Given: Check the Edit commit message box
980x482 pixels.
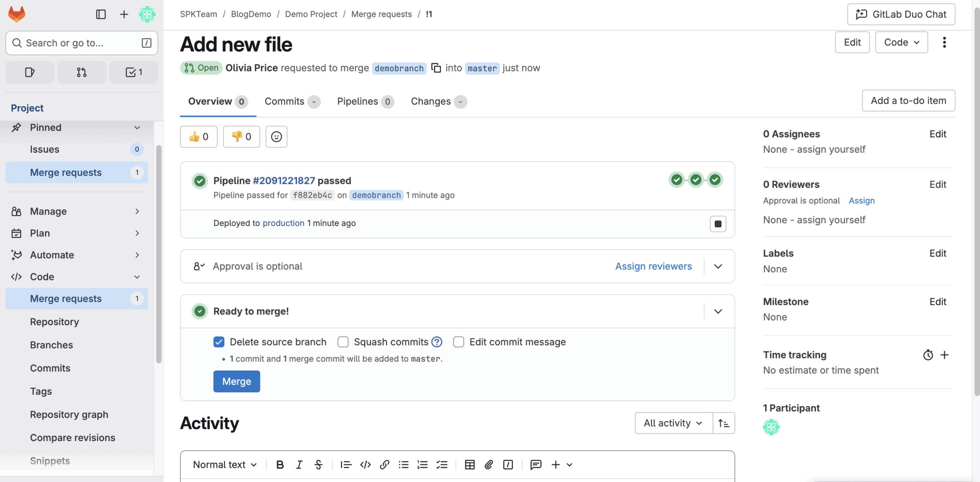Looking at the screenshot, I should coord(459,342).
